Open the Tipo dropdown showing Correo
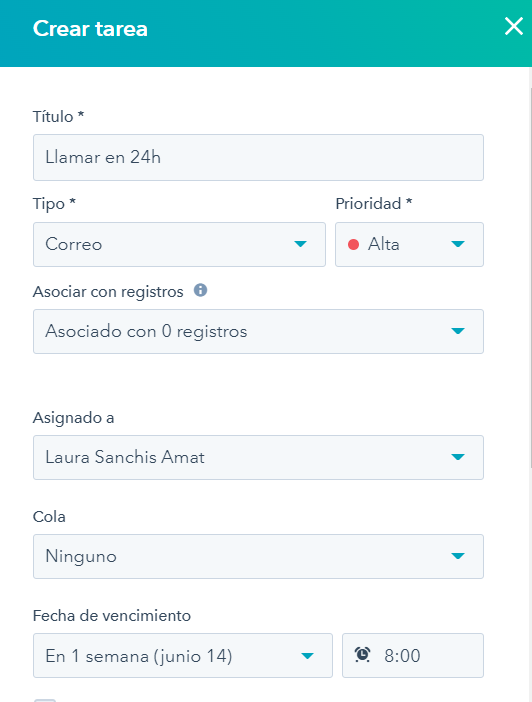The width and height of the screenshot is (532, 702). pos(179,244)
